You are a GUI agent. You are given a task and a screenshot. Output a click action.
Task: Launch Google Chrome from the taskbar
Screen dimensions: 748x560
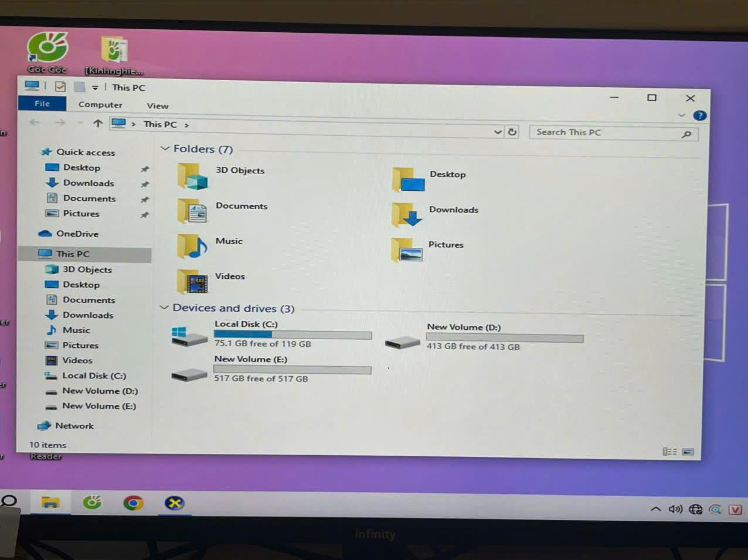[x=133, y=503]
